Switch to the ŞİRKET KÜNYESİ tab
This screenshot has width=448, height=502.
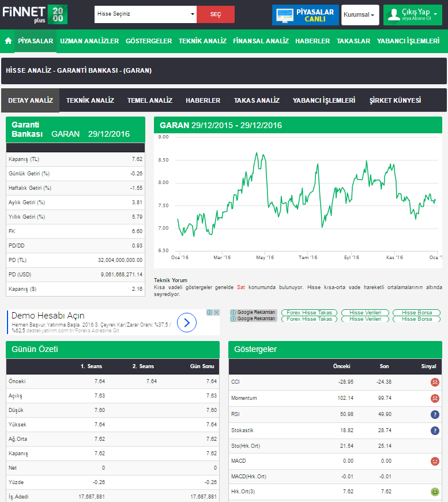point(395,100)
